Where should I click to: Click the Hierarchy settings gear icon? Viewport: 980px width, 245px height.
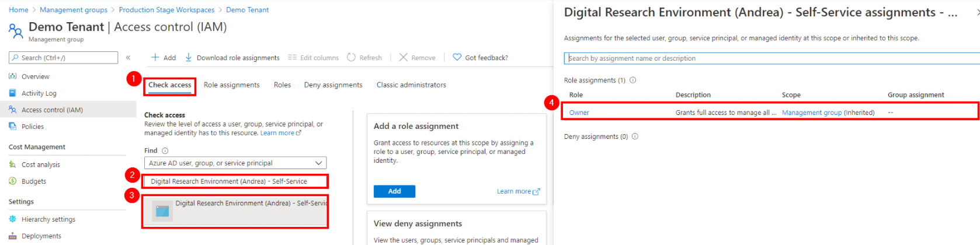point(13,219)
